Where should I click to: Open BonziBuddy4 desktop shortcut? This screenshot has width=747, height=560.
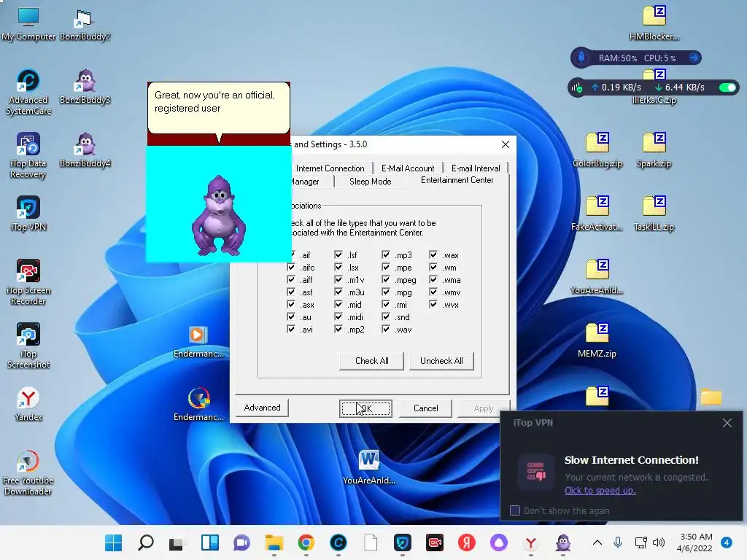[x=85, y=150]
